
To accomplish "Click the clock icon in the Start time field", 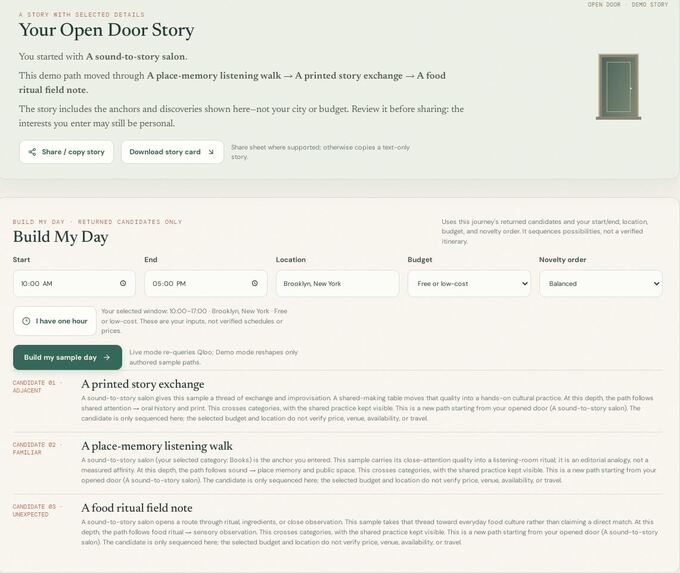I will pos(123,283).
